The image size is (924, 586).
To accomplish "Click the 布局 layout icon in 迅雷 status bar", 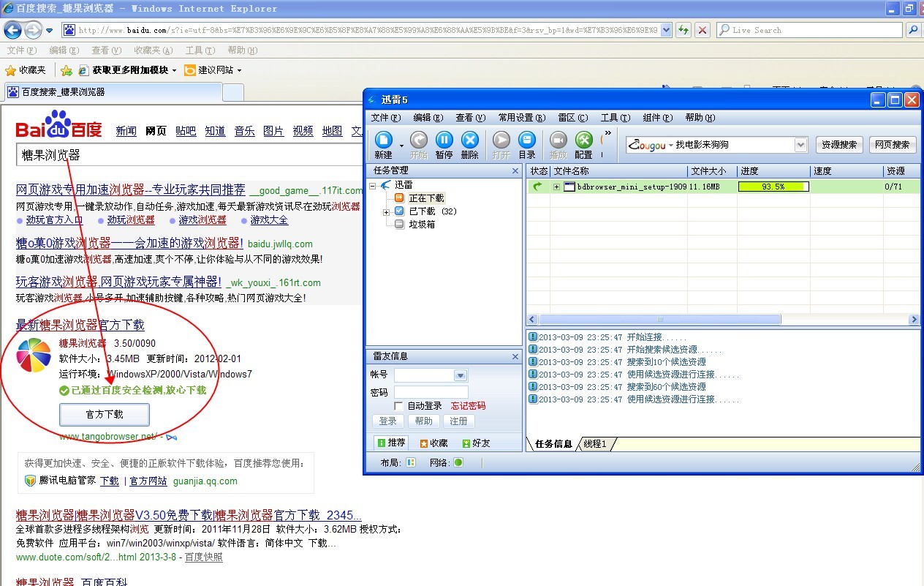I will coord(411,462).
